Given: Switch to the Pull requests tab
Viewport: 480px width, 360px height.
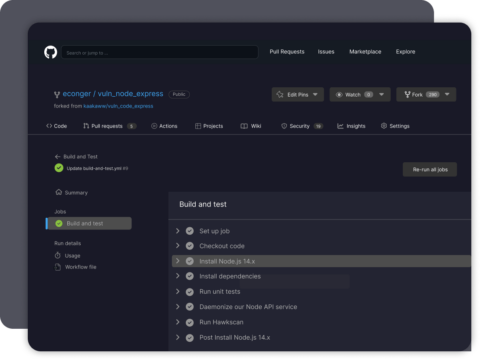Looking at the screenshot, I should (110, 126).
